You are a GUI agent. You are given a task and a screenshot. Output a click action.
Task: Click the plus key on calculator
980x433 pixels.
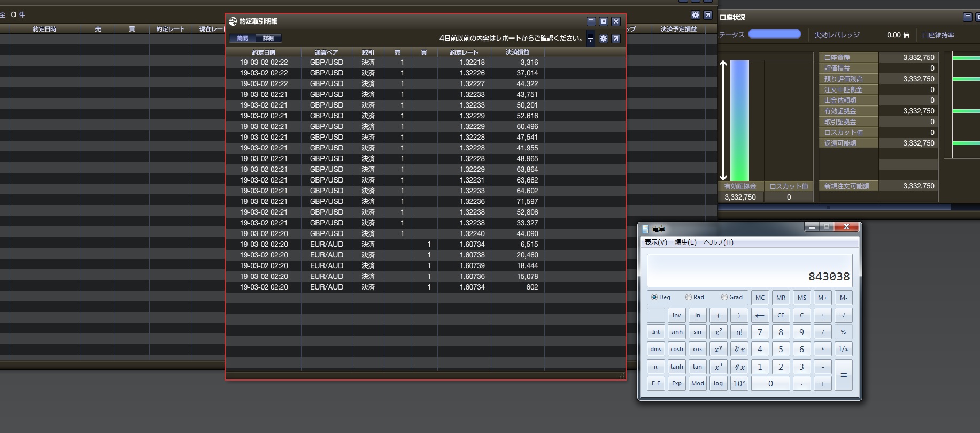pos(822,383)
